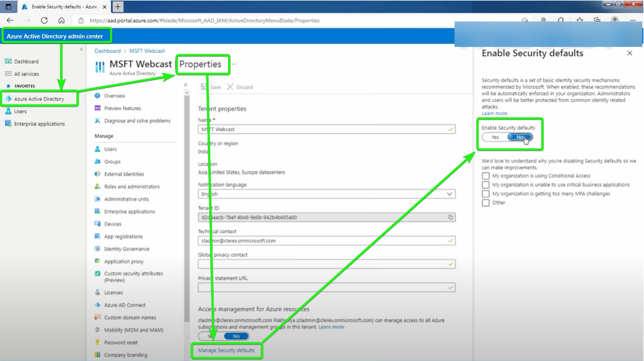Click the browser refresh icon
The image size is (644, 361).
[44, 20]
